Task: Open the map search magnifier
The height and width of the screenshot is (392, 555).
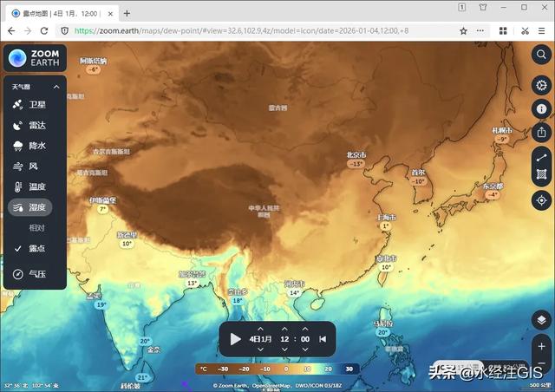Action: tap(541, 55)
